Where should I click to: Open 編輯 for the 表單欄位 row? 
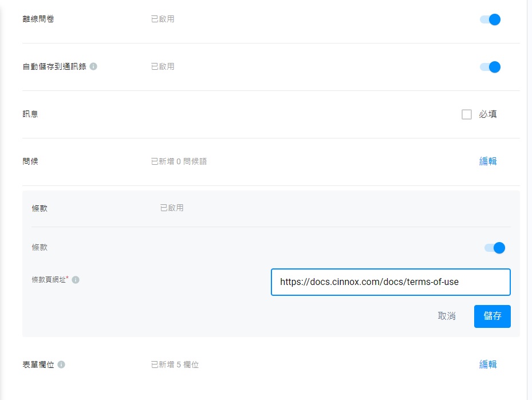pyautogui.click(x=488, y=365)
